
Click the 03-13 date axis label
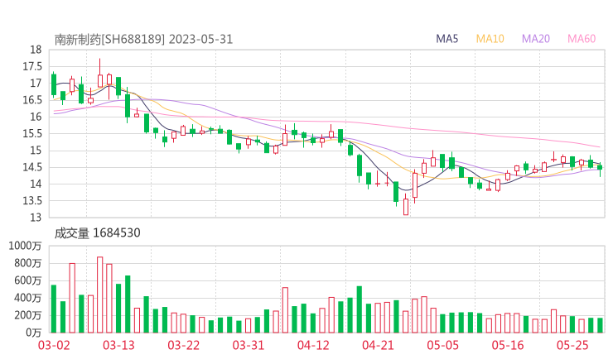coord(118,345)
